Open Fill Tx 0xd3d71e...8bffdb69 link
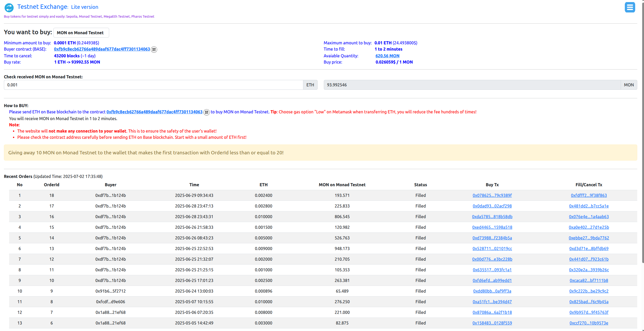This screenshot has height=331, width=644. 589,249
